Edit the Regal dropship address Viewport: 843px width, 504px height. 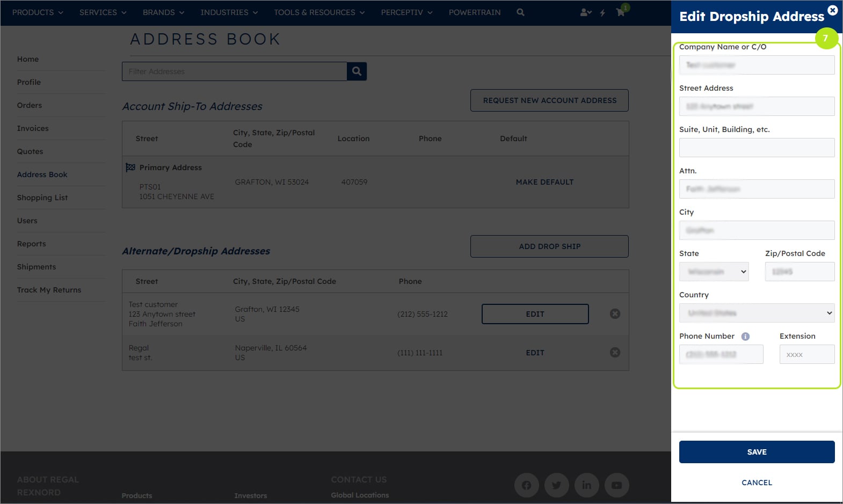click(x=535, y=353)
